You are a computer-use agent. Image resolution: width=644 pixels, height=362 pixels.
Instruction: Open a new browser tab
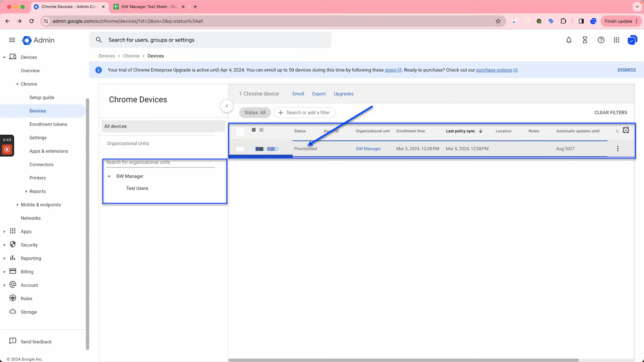coord(195,6)
